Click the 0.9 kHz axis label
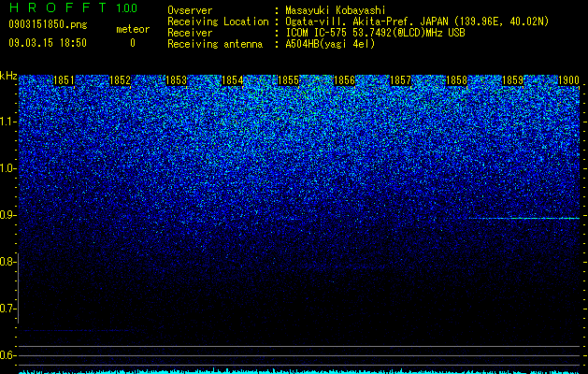The width and height of the screenshot is (588, 374). click(7, 215)
